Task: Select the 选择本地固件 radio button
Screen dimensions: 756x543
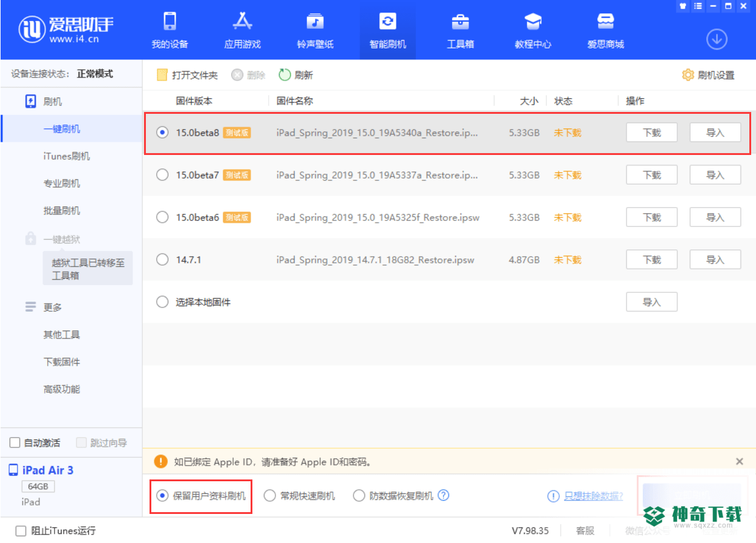Action: click(x=162, y=302)
